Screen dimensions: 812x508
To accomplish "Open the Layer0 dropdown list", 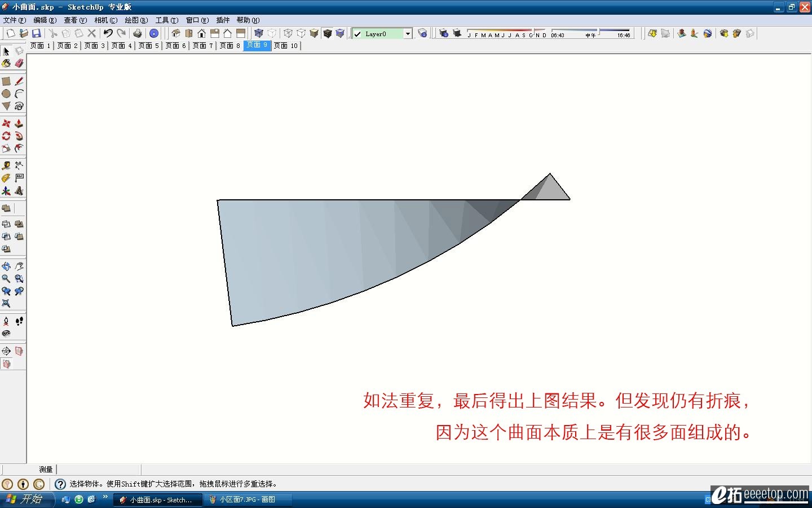I will (x=408, y=34).
